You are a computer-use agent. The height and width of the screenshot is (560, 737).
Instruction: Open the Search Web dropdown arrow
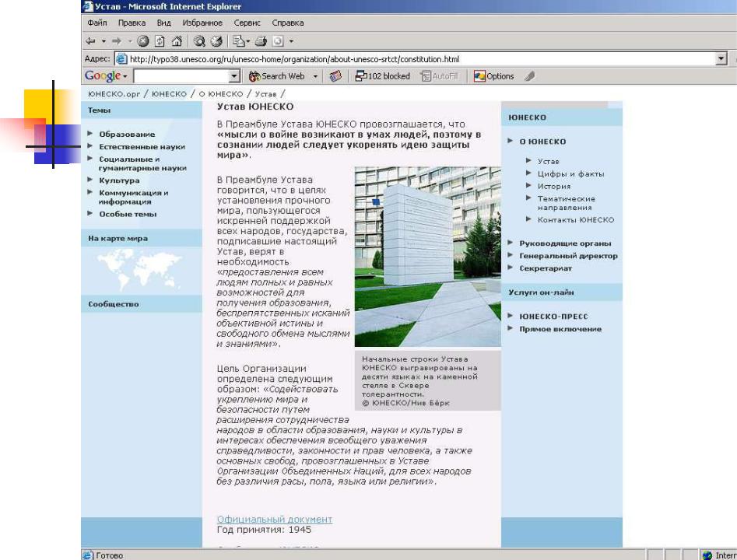point(315,76)
